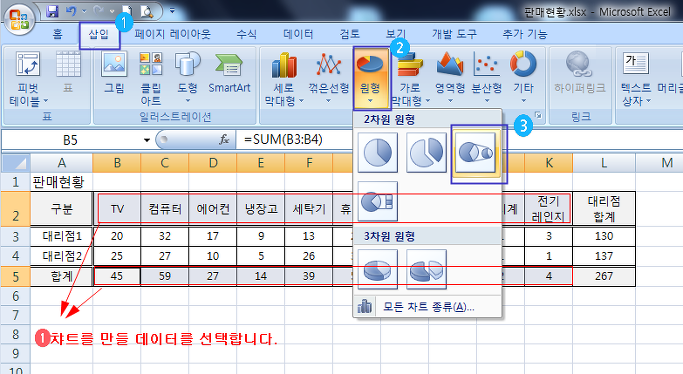Insert a 표 table
Viewport: 683px width, 374px height.
(x=68, y=72)
